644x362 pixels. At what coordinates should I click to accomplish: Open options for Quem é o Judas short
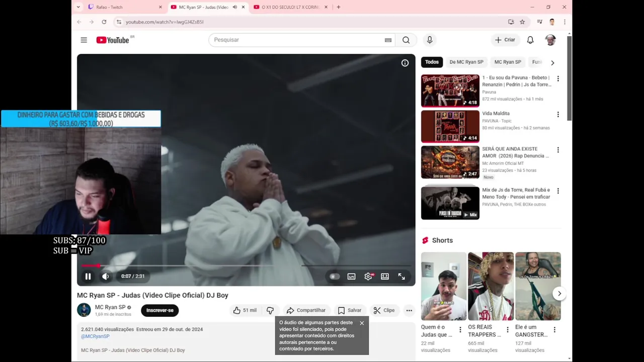tap(460, 330)
